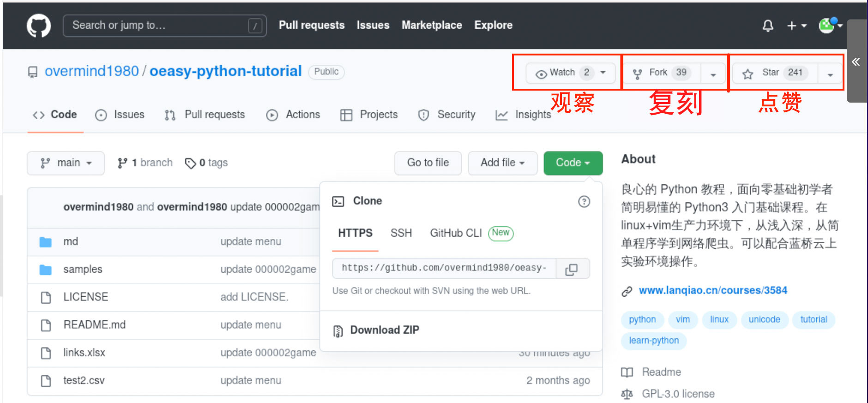Click the Go to file button
Viewport: 868px width, 403px height.
tap(428, 163)
